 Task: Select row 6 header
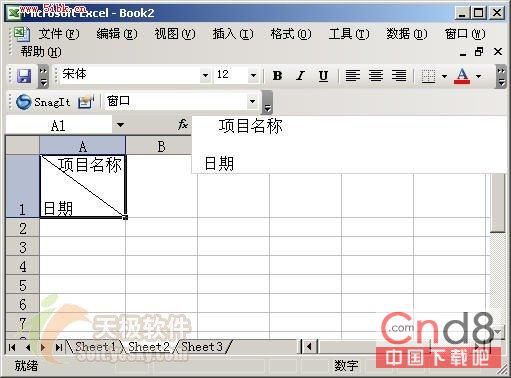click(23, 304)
